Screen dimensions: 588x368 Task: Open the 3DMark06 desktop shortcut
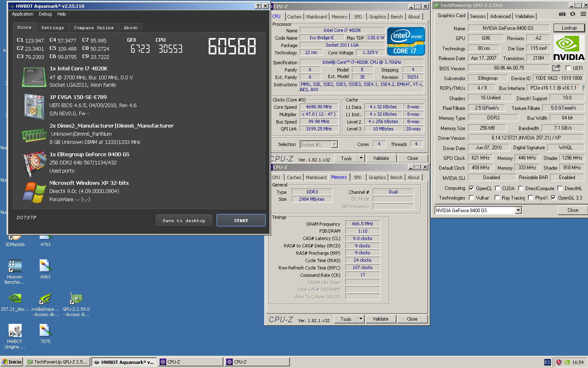pos(15,241)
